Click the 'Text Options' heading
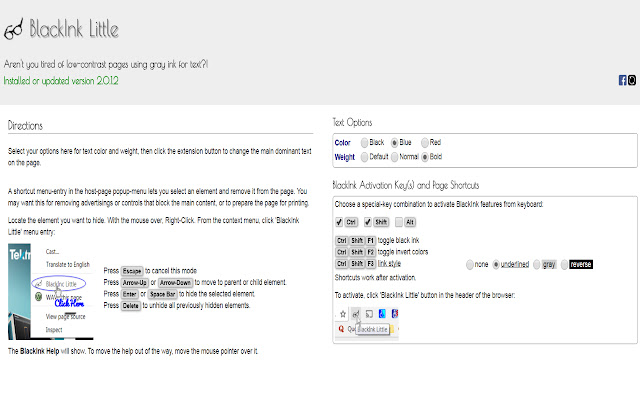 point(352,122)
